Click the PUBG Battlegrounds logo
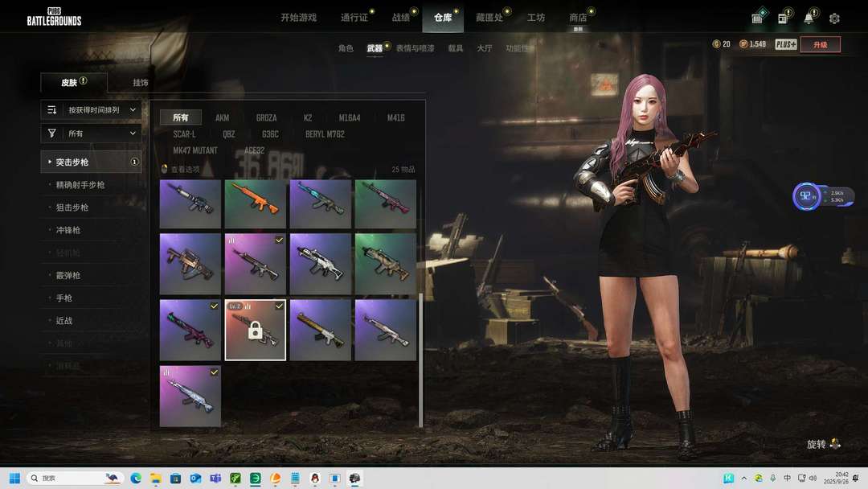The width and height of the screenshot is (868, 489). (55, 17)
